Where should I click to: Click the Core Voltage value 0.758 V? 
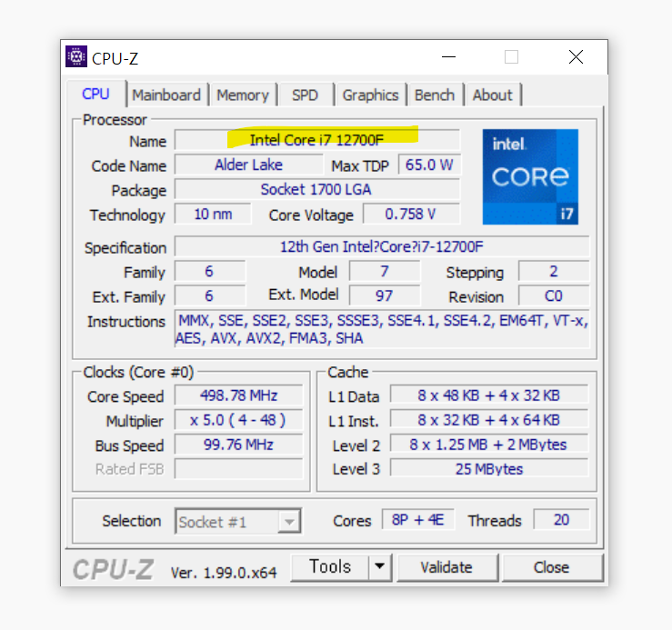click(411, 214)
